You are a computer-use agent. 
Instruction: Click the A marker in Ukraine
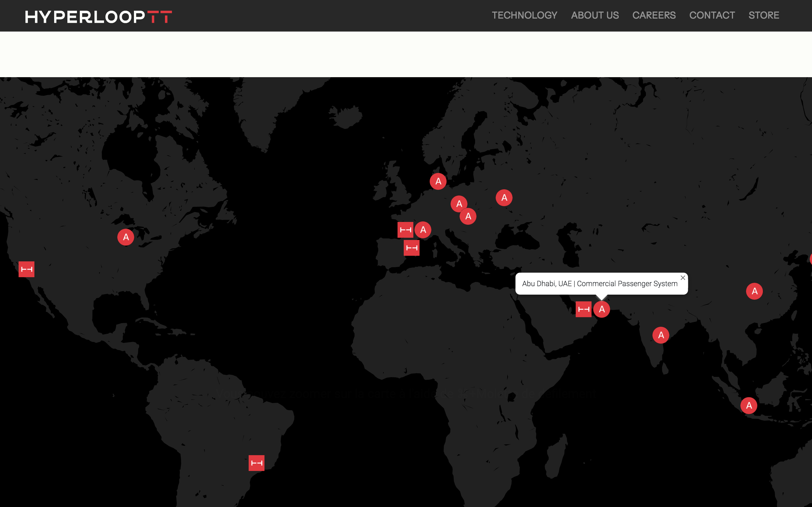coord(504,198)
